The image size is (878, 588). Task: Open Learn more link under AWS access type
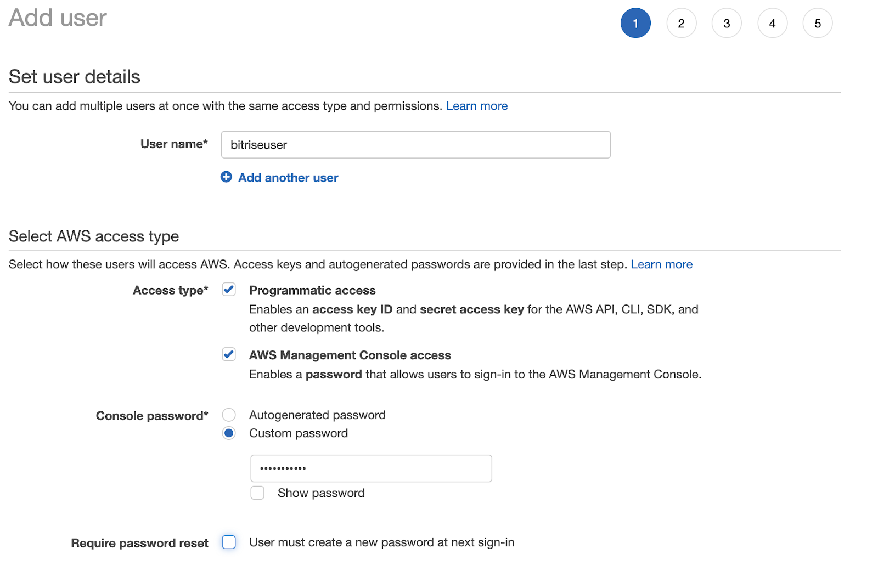[x=662, y=264]
